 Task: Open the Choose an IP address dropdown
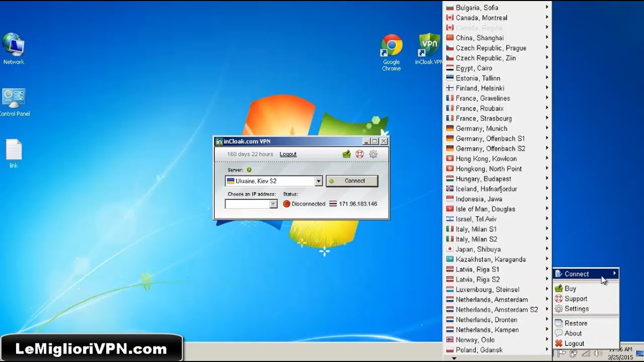click(251, 204)
